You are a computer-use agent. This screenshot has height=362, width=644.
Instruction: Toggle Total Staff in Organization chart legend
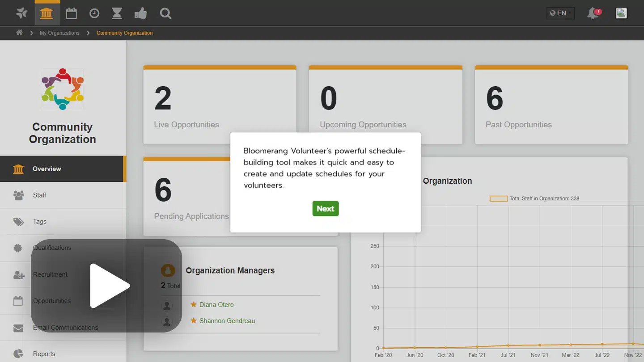coord(534,198)
